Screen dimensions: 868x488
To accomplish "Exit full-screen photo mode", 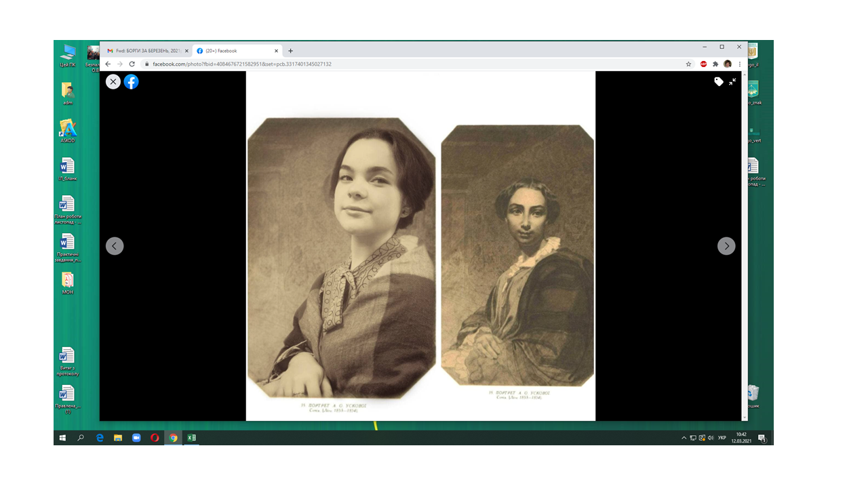I will coord(732,81).
